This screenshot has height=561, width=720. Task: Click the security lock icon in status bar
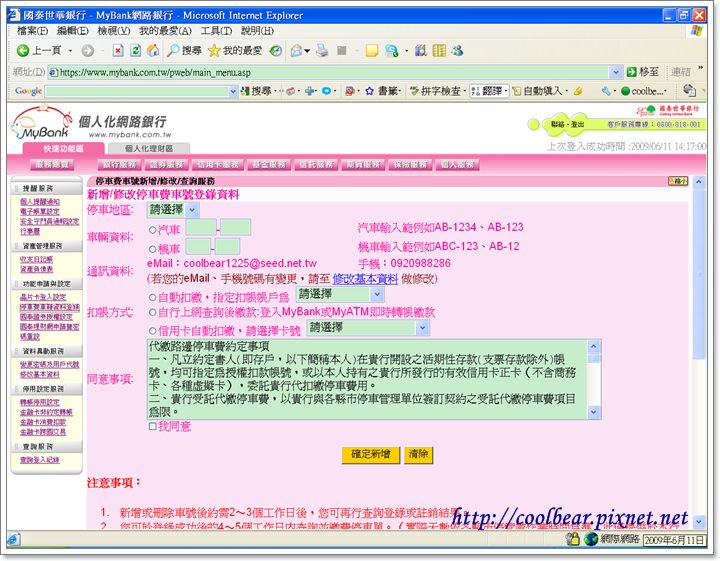[x=572, y=539]
